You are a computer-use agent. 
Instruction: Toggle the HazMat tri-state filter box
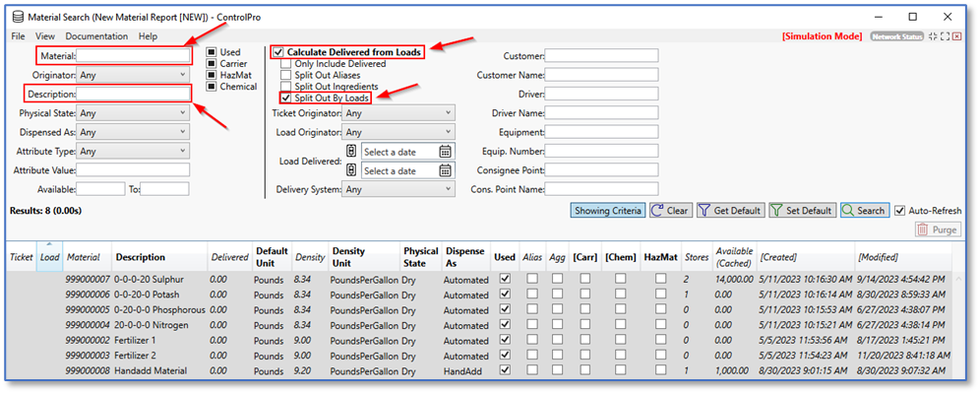pyautogui.click(x=212, y=75)
